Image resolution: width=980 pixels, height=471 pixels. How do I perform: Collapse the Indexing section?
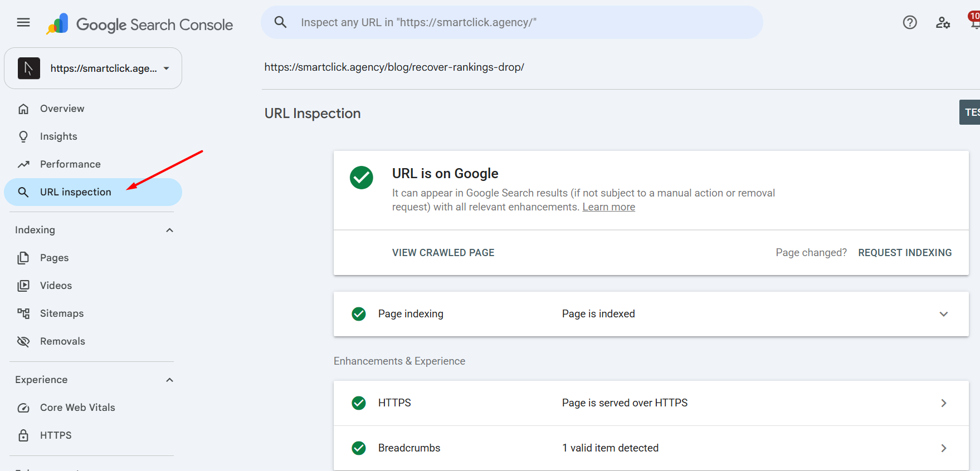[170, 230]
